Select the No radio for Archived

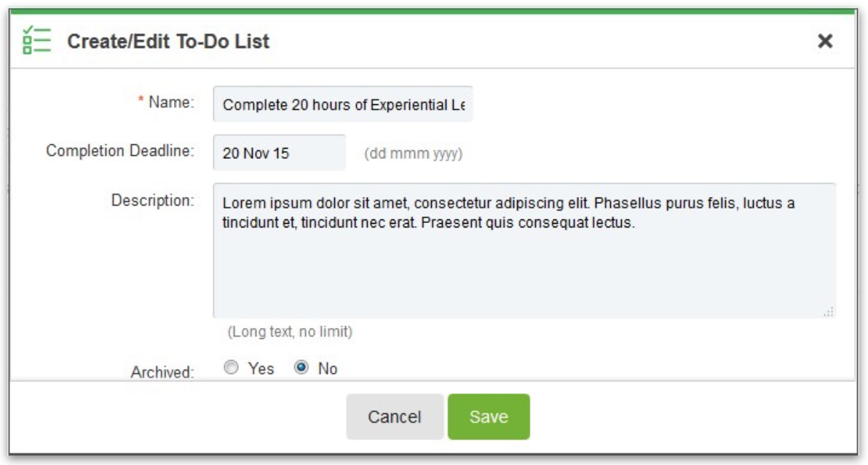pos(301,367)
